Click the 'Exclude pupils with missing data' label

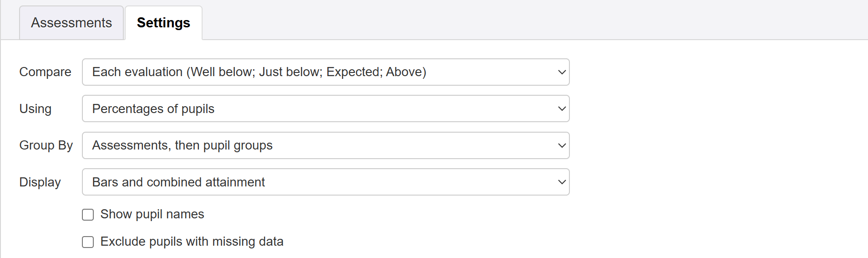pos(192,242)
